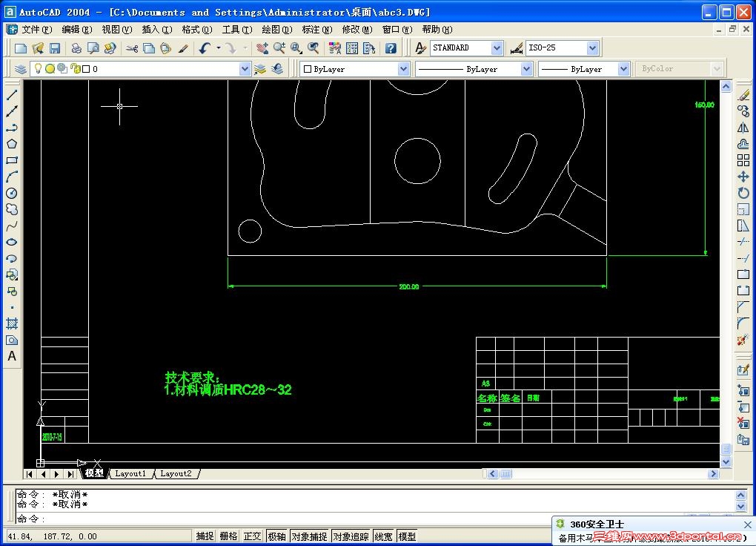Image resolution: width=756 pixels, height=546 pixels.
Task: Select the Hatch tool
Action: click(12, 324)
